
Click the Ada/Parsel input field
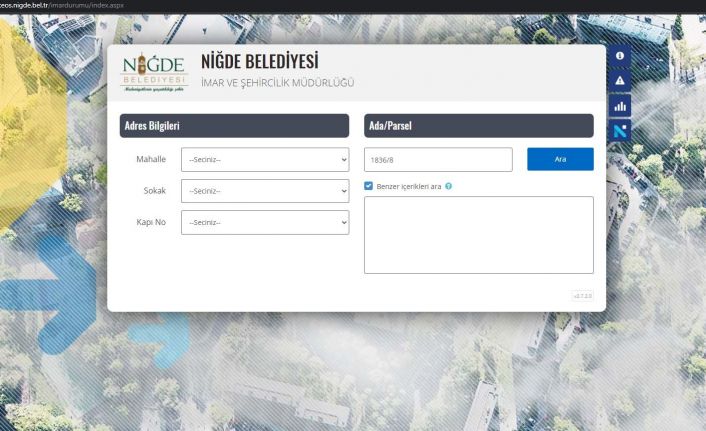[438, 160]
